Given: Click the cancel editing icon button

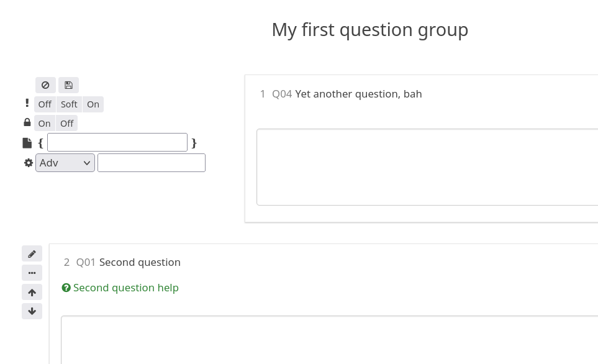Looking at the screenshot, I should 45,85.
